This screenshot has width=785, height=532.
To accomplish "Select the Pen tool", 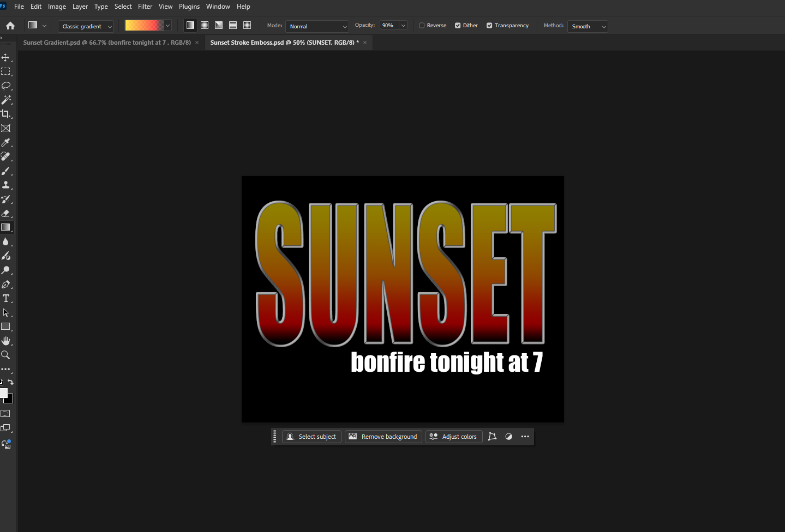I will [6, 284].
